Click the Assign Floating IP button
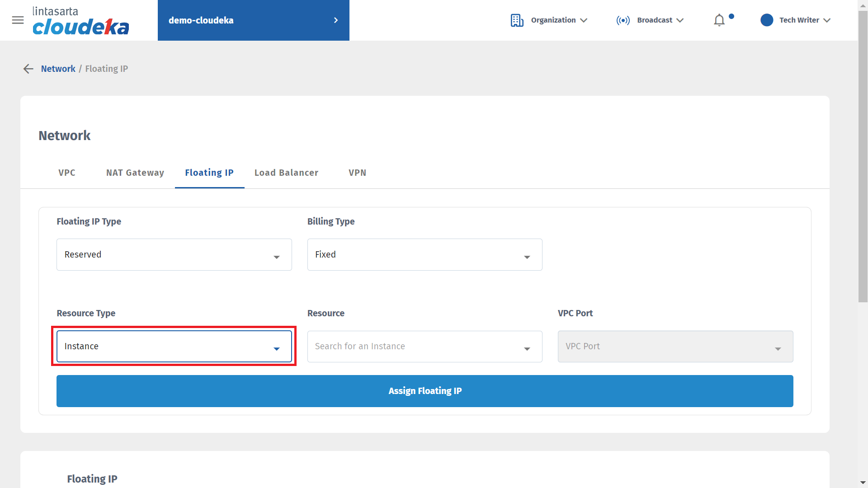Screen dimensions: 868x488 pyautogui.click(x=425, y=391)
